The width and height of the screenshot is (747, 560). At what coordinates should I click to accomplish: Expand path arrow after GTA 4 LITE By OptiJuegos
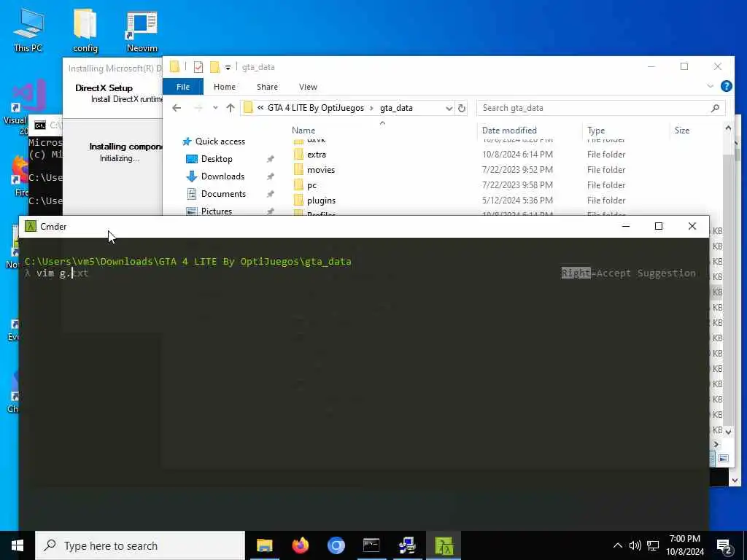[x=371, y=108]
